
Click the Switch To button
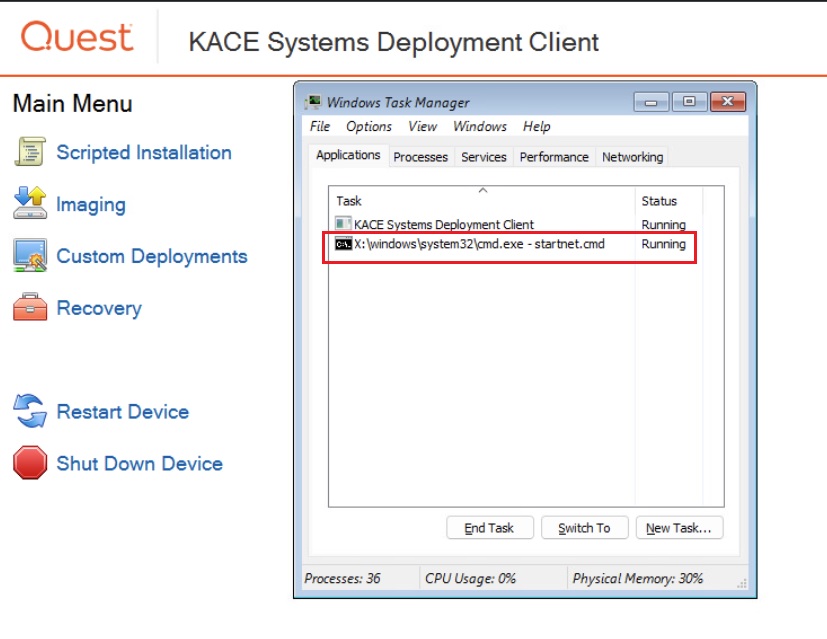coord(584,528)
